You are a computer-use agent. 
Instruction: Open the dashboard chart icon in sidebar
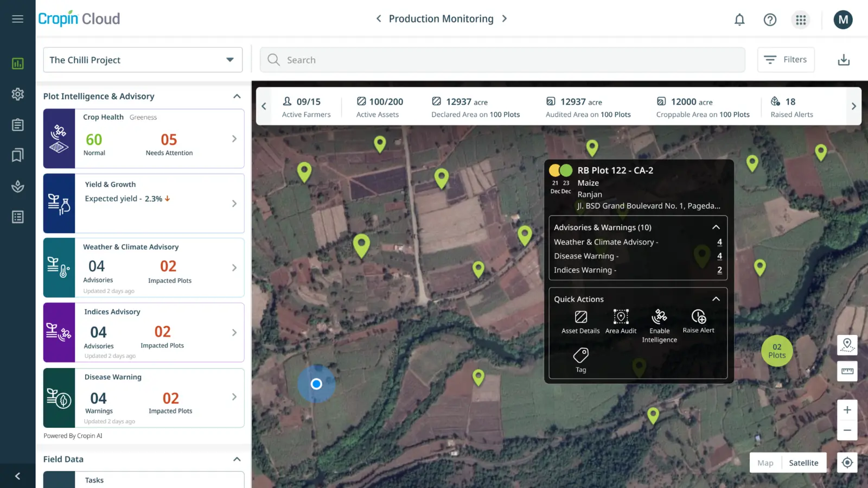click(x=18, y=64)
